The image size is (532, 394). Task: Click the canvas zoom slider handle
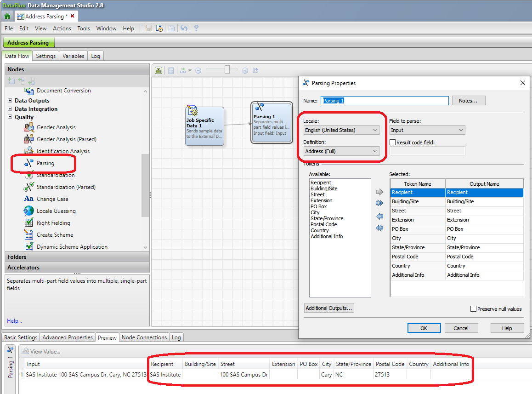click(227, 70)
